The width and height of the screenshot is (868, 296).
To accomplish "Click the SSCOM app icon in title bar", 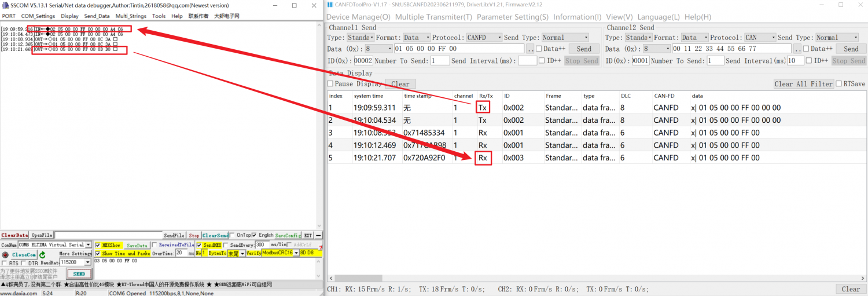I will pos(5,5).
